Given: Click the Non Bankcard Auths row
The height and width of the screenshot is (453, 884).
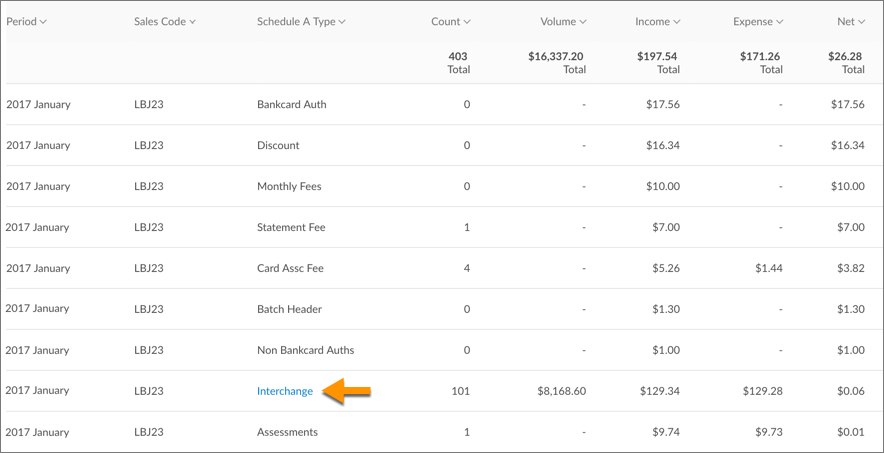Looking at the screenshot, I should coord(305,350).
